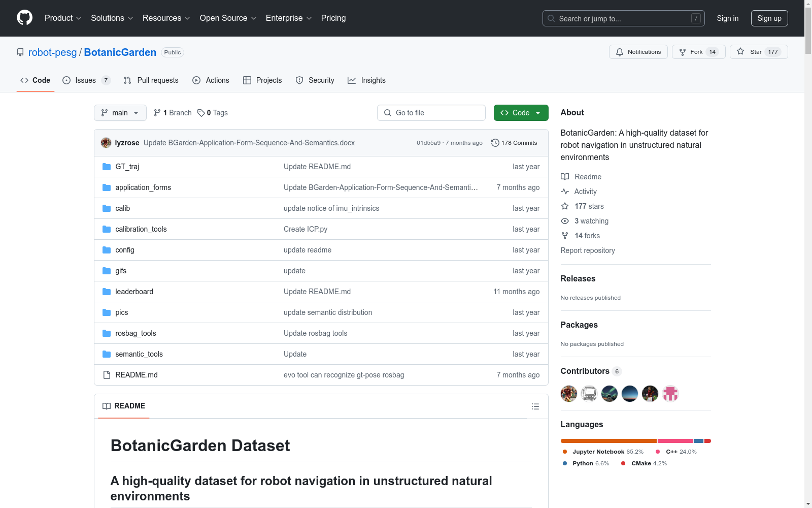Click the Report repository link

[x=588, y=250]
